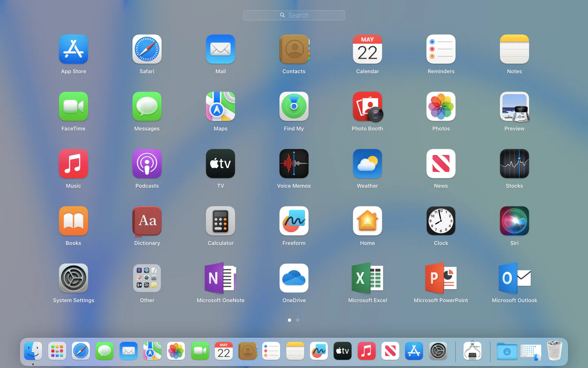The image size is (588, 368).
Task: Open Photos from the Dock
Action: tap(176, 351)
